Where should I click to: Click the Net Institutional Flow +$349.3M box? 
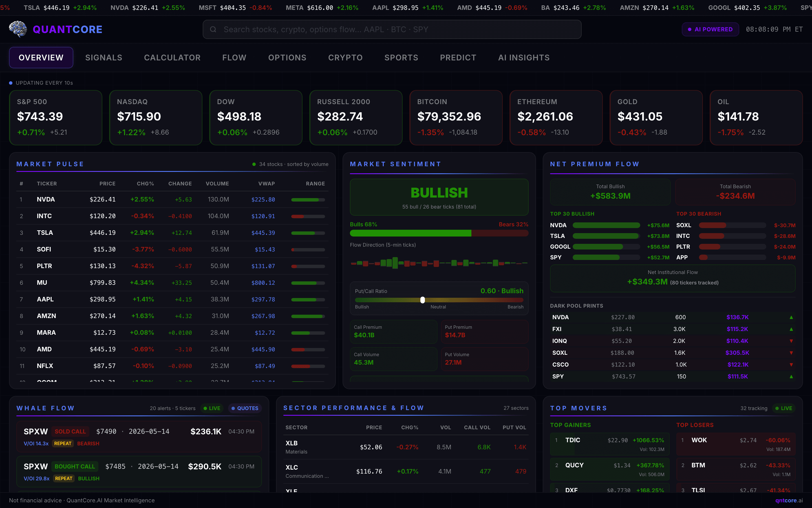[672, 278]
